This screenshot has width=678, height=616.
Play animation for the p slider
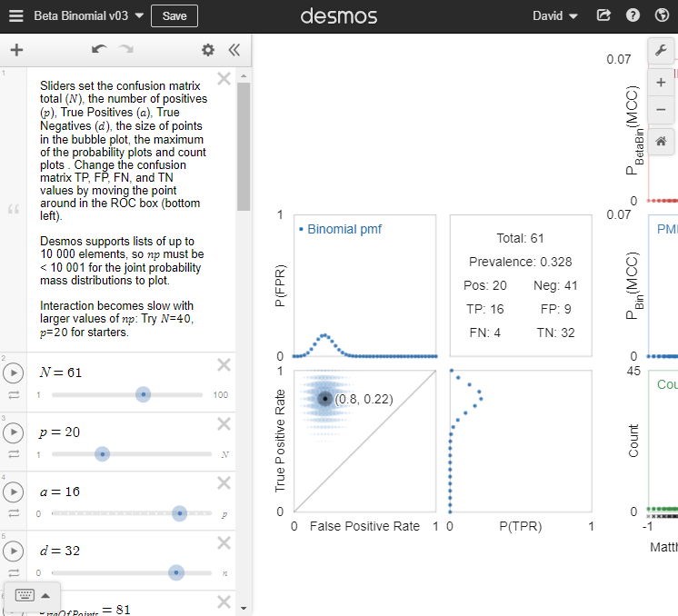[14, 432]
